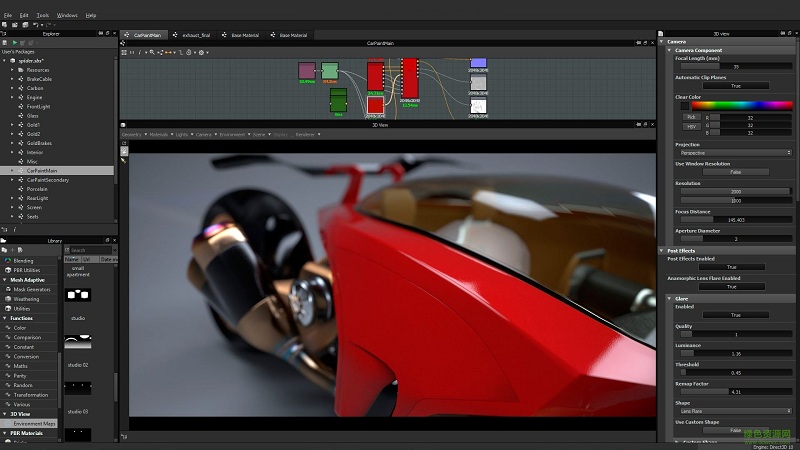Screen dimensions: 800x450
Task: Open the Projection Perspective dropdown
Action: [735, 153]
